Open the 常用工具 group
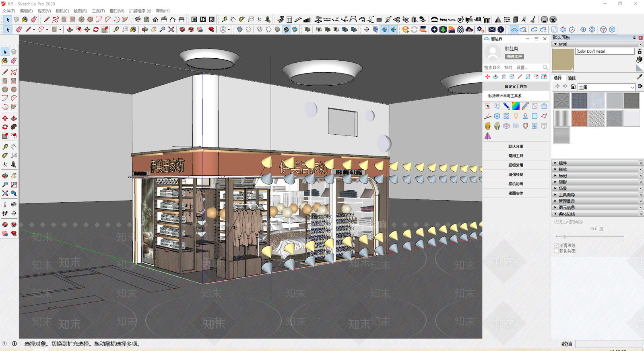This screenshot has height=351, width=644. 516,156
